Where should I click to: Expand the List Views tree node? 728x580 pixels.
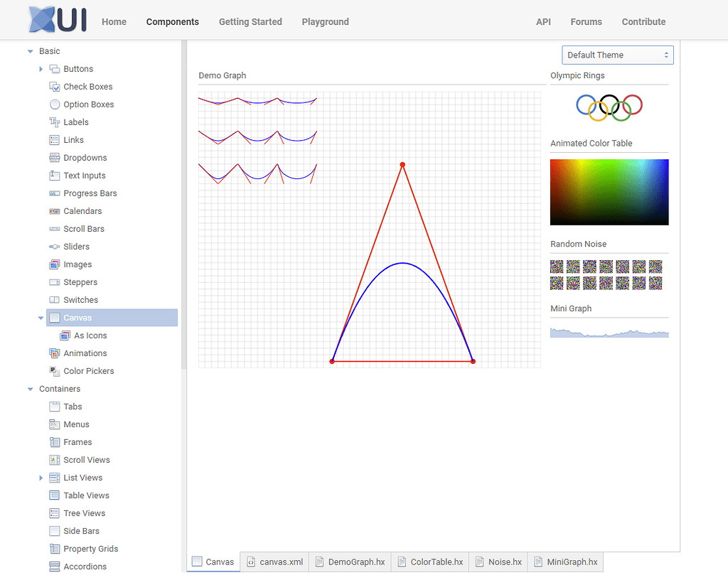click(41, 478)
